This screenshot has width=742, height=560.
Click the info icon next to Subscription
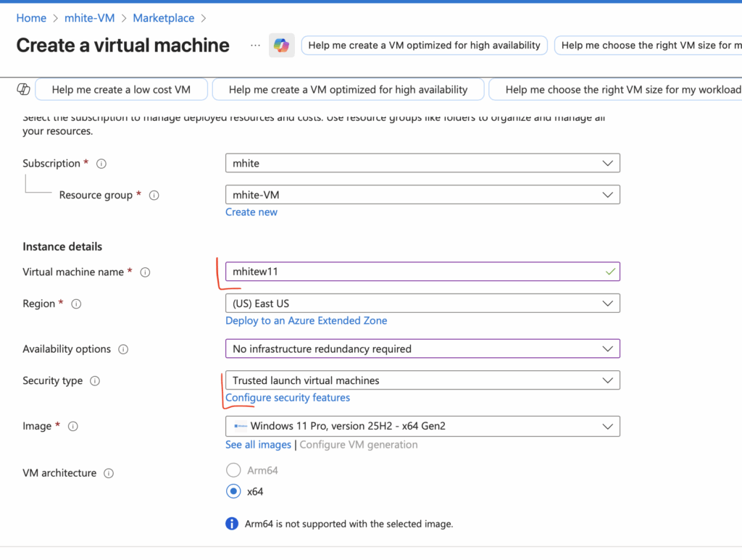[101, 164]
